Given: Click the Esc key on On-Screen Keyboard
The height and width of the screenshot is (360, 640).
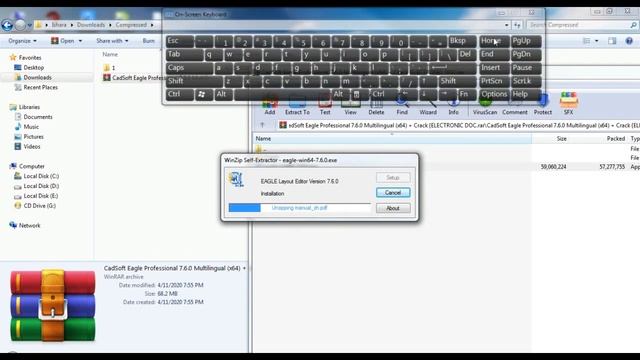Looking at the screenshot, I should click(x=180, y=41).
